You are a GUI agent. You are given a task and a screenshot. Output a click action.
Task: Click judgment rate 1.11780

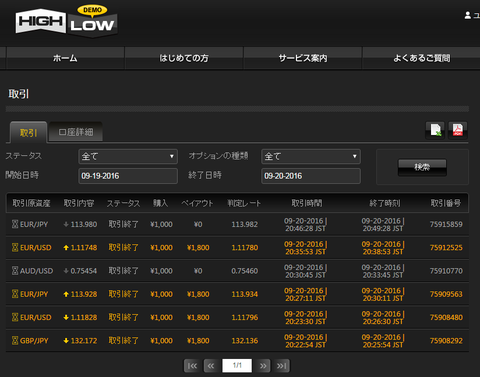pyautogui.click(x=245, y=248)
